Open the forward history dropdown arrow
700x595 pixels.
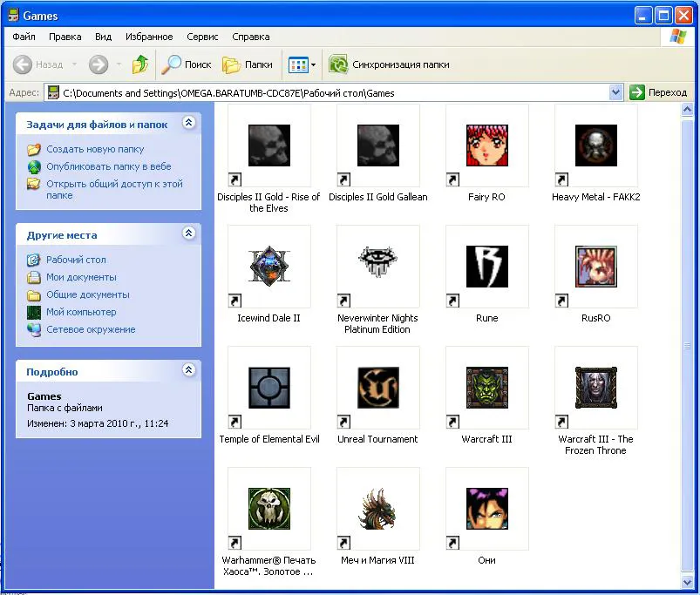[x=119, y=64]
